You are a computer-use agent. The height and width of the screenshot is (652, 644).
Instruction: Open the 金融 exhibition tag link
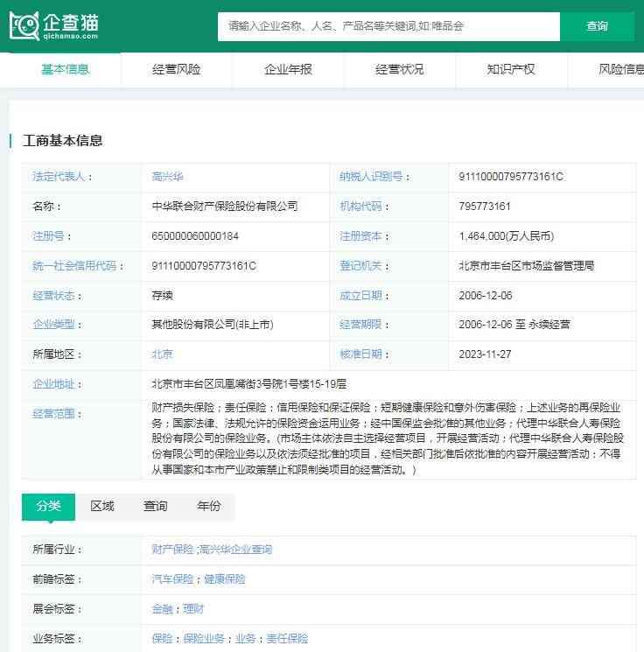[x=162, y=609]
